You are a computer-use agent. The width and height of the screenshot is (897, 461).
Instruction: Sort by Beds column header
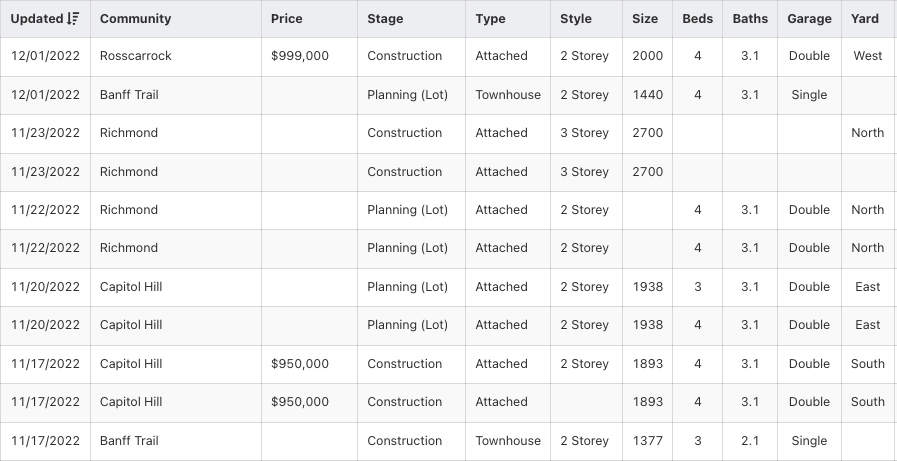[698, 19]
